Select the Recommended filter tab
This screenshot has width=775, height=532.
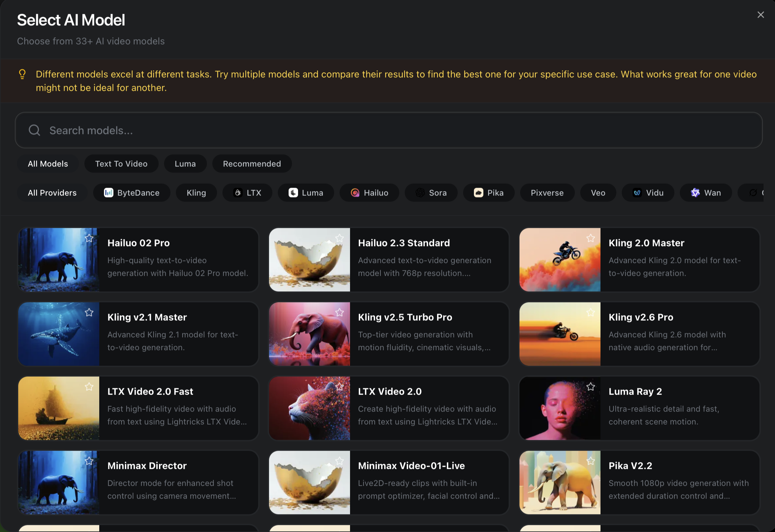(252, 164)
